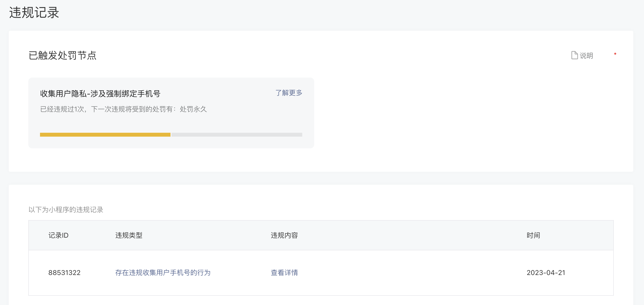The width and height of the screenshot is (644, 305).
Task: Open the 说明 explanation text link
Action: point(586,55)
